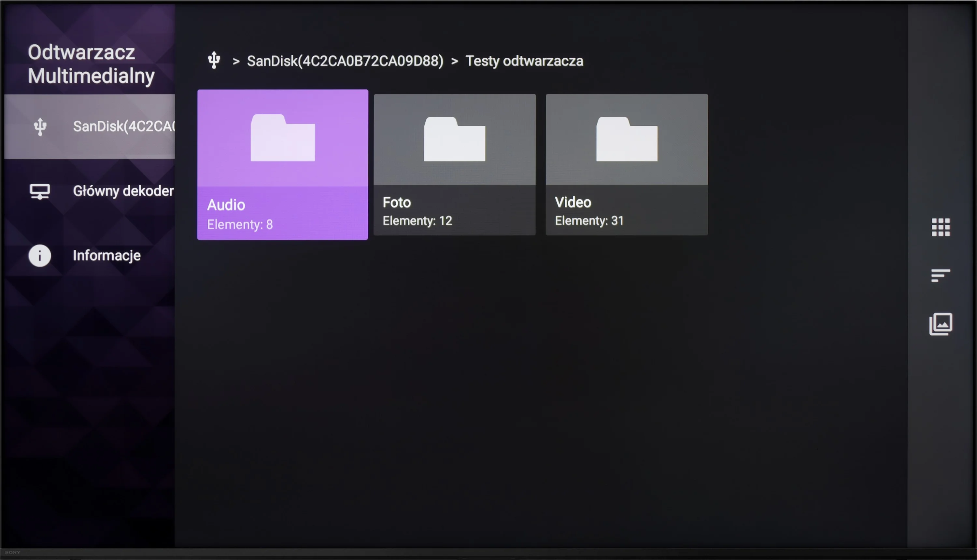Click Odtwarzacz Multimedialny title
Viewport: 977px width, 560px height.
point(91,64)
